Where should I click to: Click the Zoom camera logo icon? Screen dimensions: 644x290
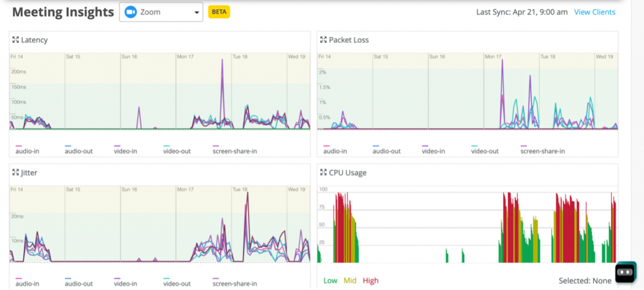click(x=131, y=12)
